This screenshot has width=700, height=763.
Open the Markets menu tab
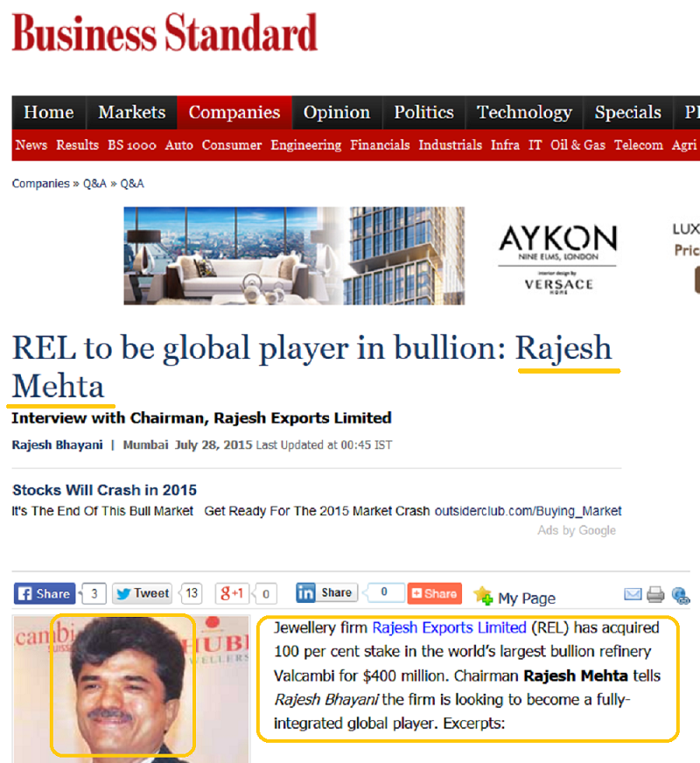[x=131, y=113]
